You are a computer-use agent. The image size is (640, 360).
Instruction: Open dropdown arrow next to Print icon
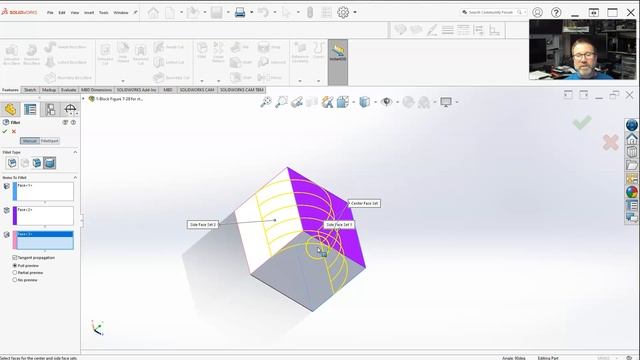[x=251, y=13]
